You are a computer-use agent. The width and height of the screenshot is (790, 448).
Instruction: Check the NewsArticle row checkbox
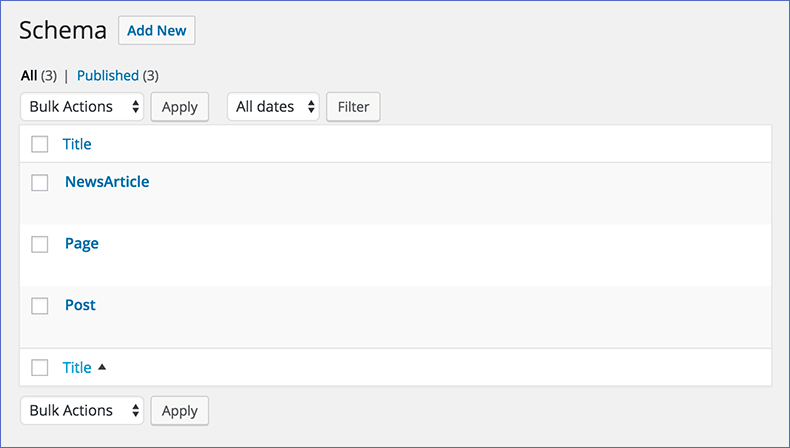click(40, 182)
